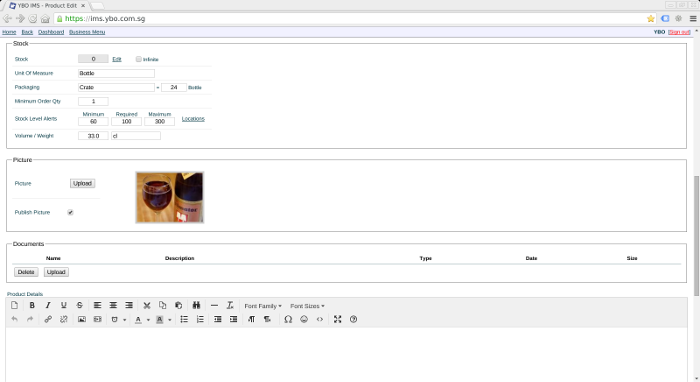Insert a numbered list
700x382 pixels.
point(200,319)
